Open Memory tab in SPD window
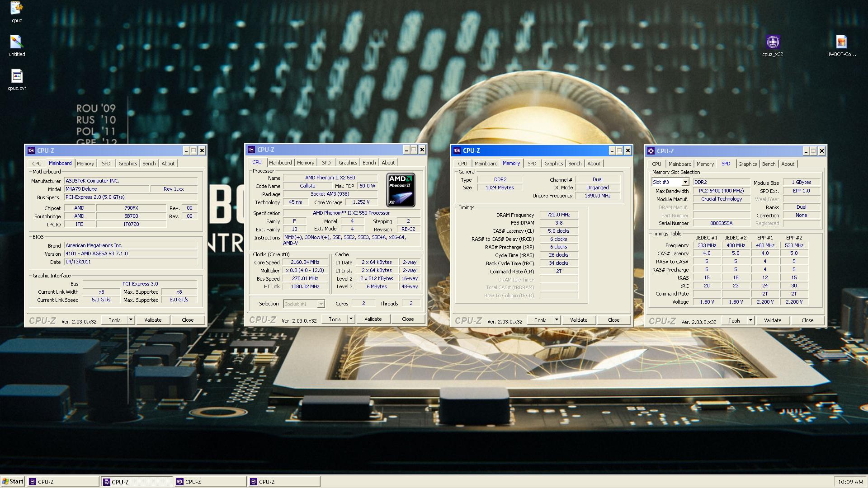868x488 pixels. pos(705,164)
